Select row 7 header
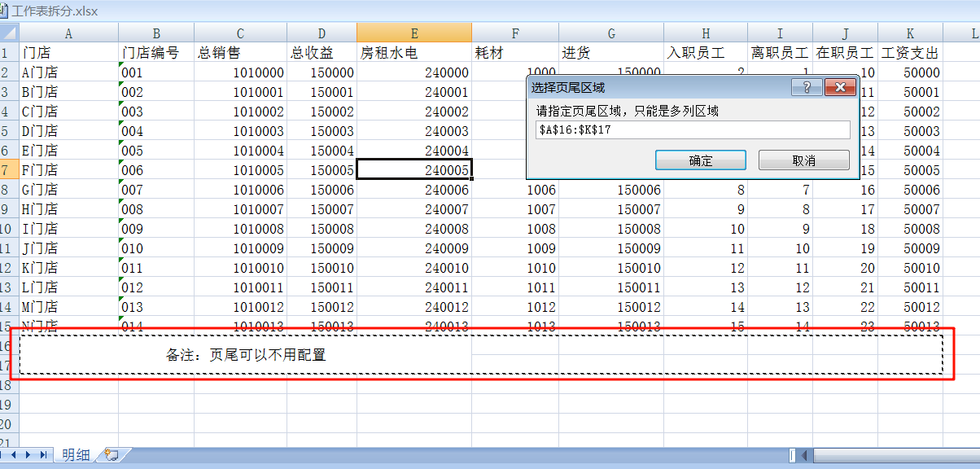This screenshot has width=980, height=469. [x=9, y=170]
